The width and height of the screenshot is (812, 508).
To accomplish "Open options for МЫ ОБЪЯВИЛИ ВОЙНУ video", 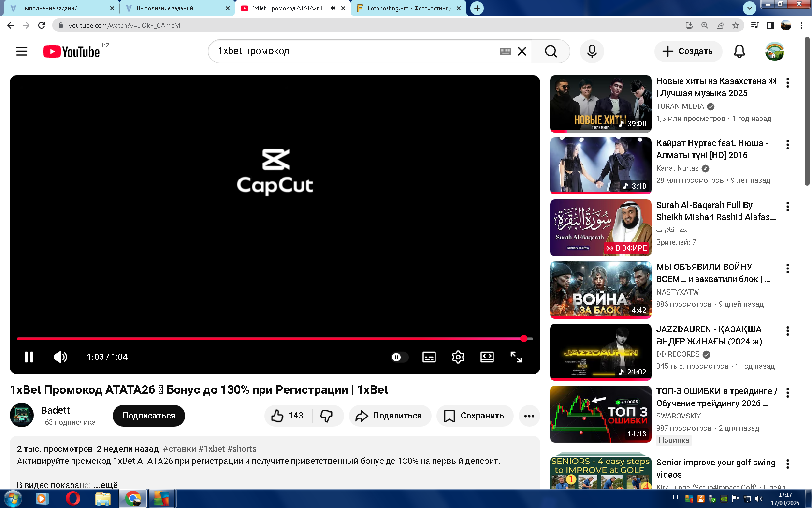I will point(788,269).
